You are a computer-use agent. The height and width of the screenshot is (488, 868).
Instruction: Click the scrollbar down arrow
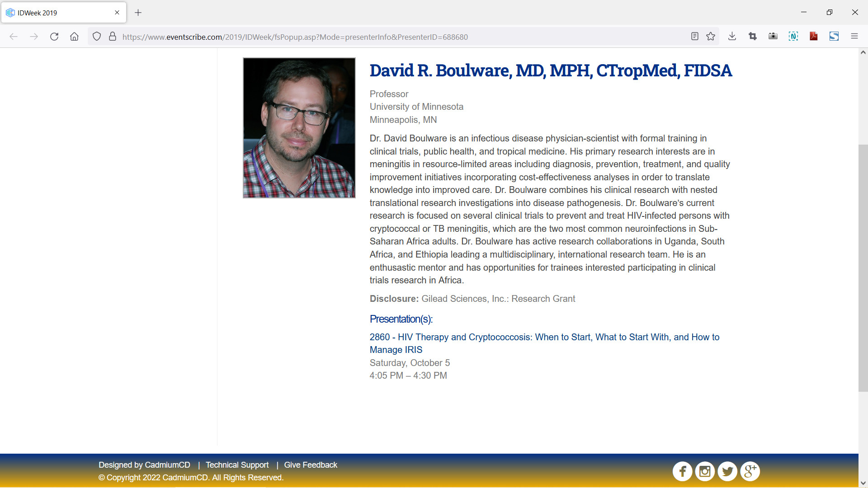pyautogui.click(x=863, y=482)
